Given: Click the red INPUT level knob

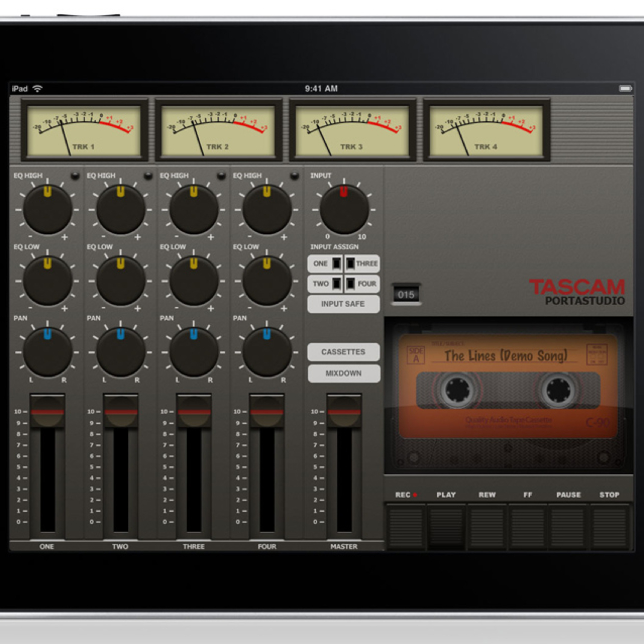Looking at the screenshot, I should click(x=344, y=209).
